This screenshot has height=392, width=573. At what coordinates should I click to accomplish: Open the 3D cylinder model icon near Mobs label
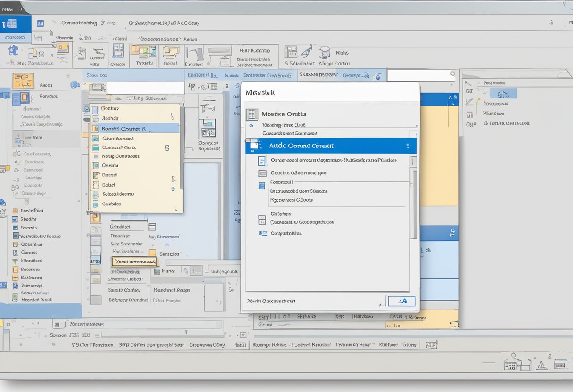(325, 54)
